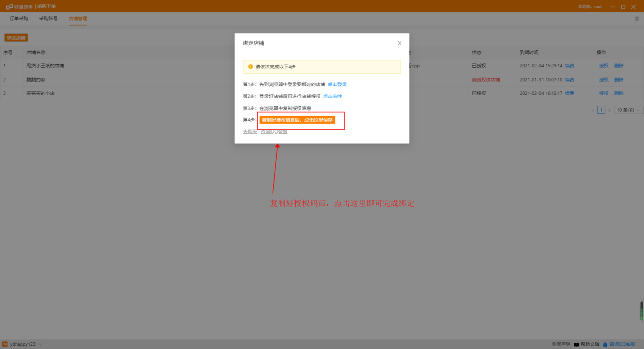Select page 1 in pagination
Viewport: 644px width, 349px height.
click(601, 110)
